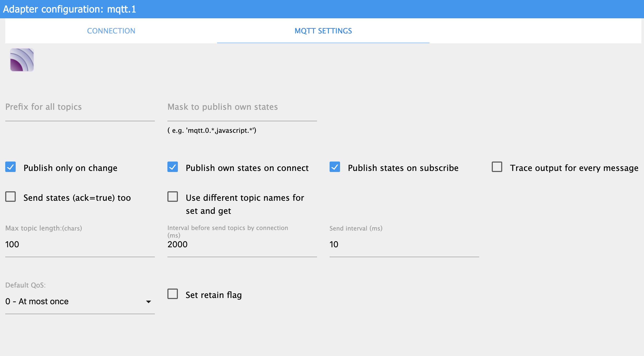Uncheck Publish own states on connect

pos(173,167)
